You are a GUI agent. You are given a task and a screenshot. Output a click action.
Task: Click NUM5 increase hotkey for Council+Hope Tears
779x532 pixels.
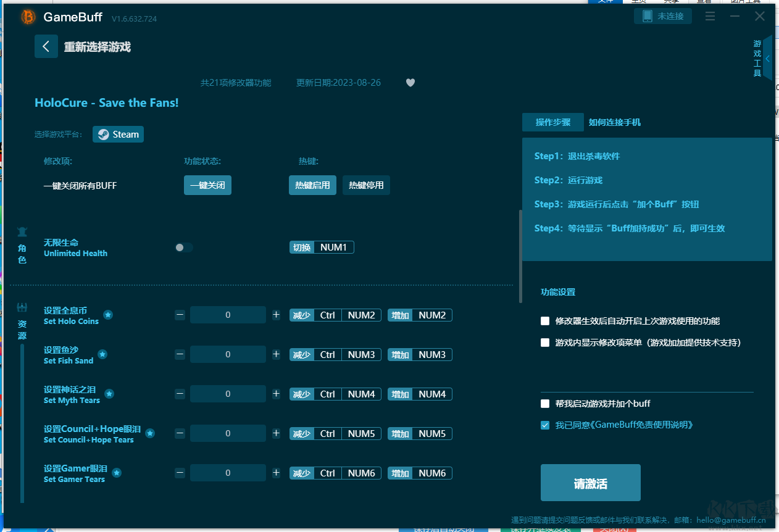(x=420, y=434)
